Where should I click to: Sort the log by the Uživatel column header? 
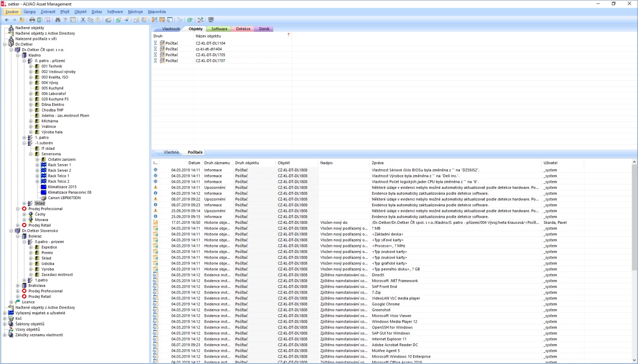562,163
